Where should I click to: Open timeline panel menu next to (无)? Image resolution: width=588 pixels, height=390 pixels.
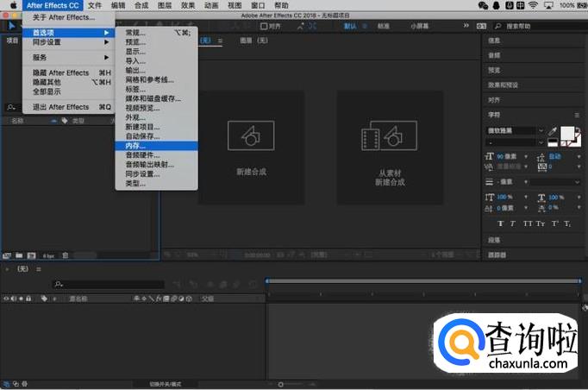39,269
